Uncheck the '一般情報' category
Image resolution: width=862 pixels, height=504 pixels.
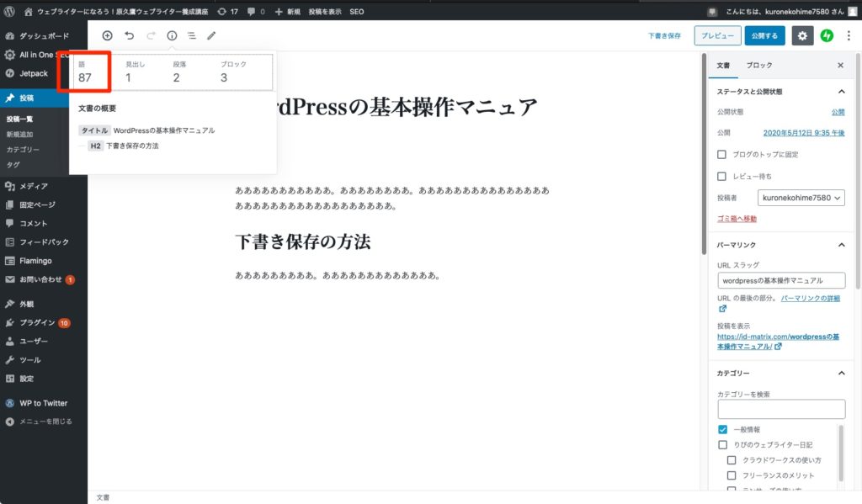click(723, 429)
